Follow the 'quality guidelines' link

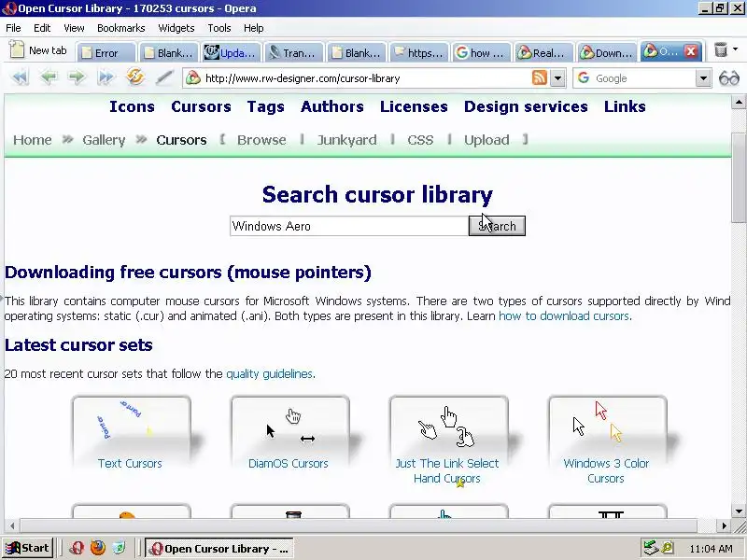tap(269, 374)
